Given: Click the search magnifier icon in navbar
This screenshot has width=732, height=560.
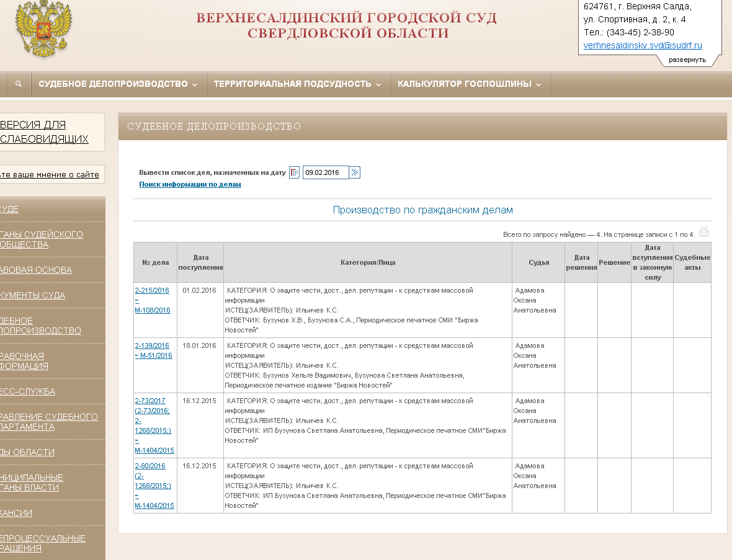Looking at the screenshot, I should pyautogui.click(x=19, y=84).
